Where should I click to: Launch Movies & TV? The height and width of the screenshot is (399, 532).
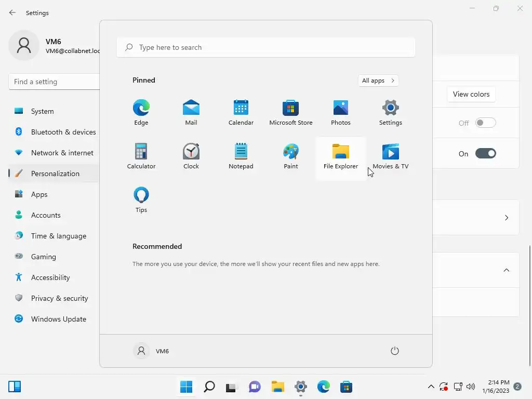(391, 156)
